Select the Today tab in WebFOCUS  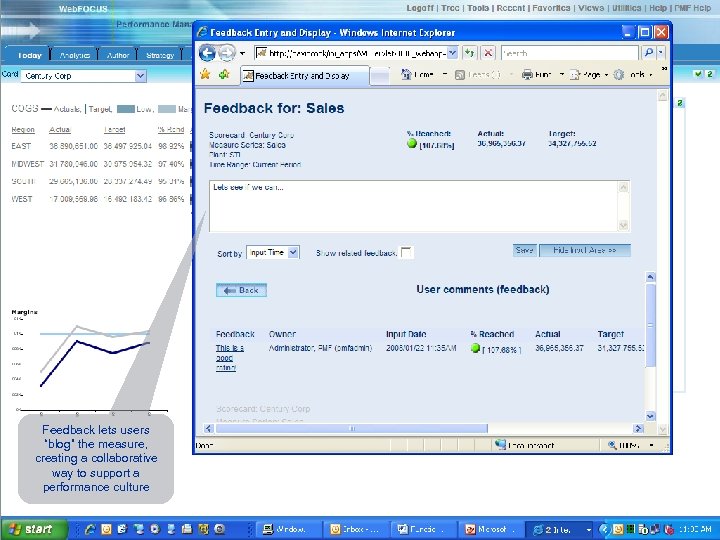(30, 55)
